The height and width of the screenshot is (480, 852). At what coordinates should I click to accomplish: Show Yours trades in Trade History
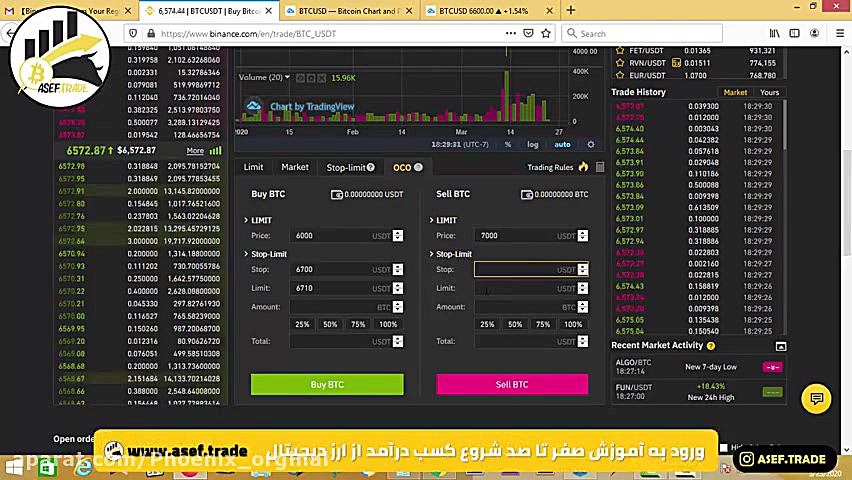(x=769, y=92)
